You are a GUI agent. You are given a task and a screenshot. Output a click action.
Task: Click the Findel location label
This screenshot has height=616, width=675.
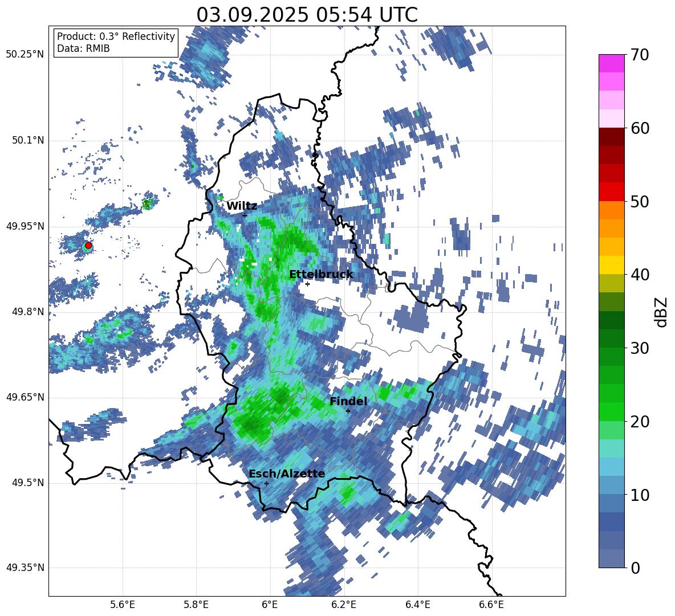coord(348,401)
